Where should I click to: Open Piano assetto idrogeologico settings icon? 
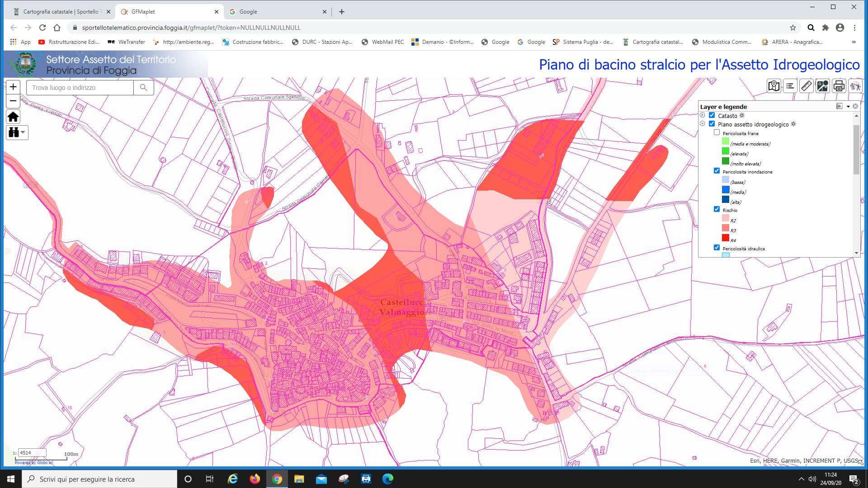[793, 124]
